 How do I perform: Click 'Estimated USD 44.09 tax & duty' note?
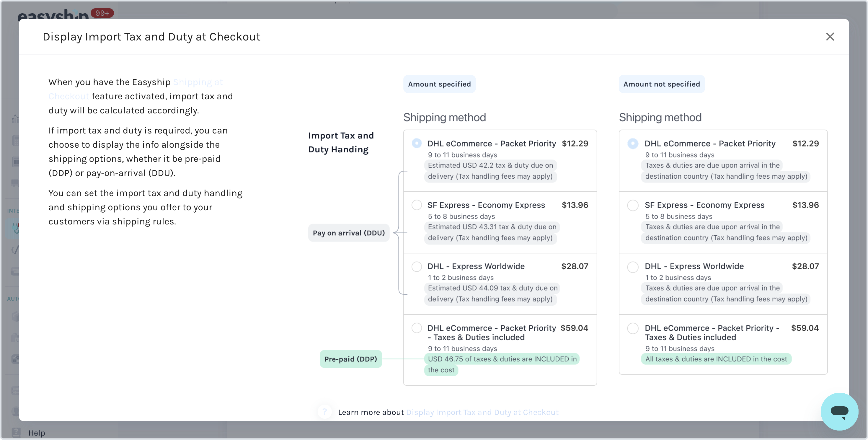[492, 294]
